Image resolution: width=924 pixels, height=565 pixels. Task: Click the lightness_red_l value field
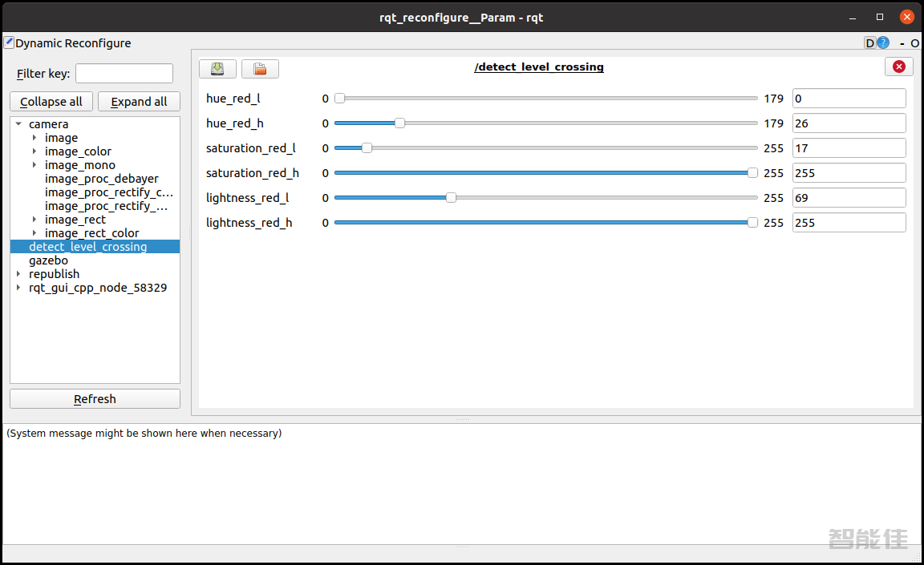(x=849, y=198)
